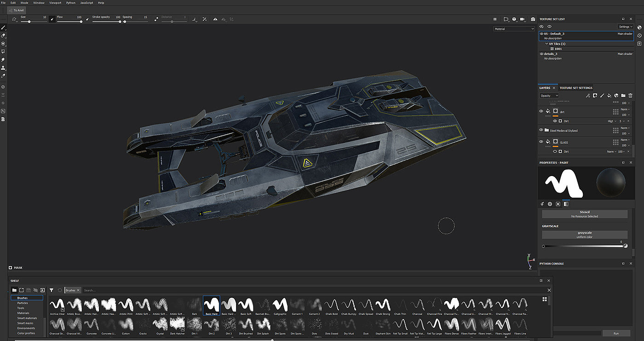Screen dimensions: 644x341
Task: Click the Run button in Python console
Action: (616, 333)
